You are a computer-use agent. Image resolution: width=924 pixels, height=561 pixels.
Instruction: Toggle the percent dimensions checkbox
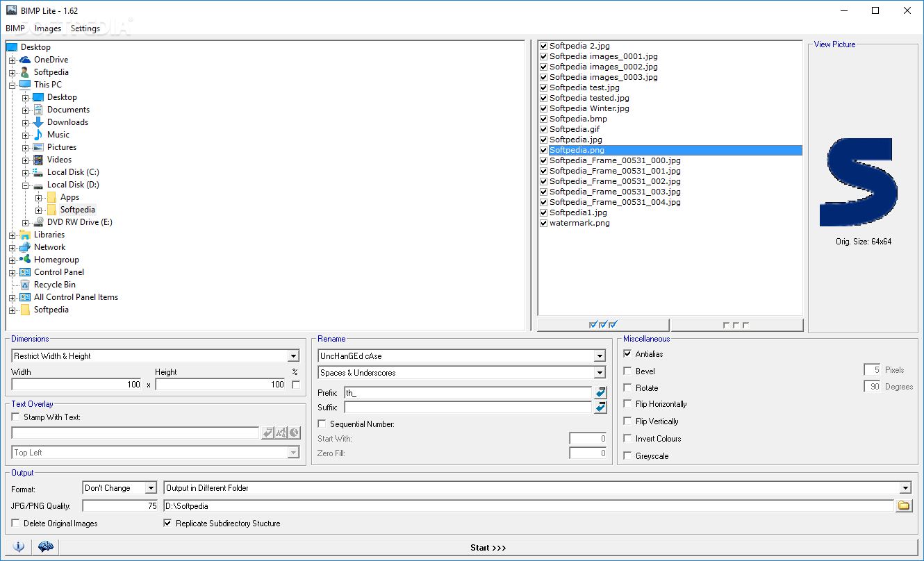[x=296, y=385]
